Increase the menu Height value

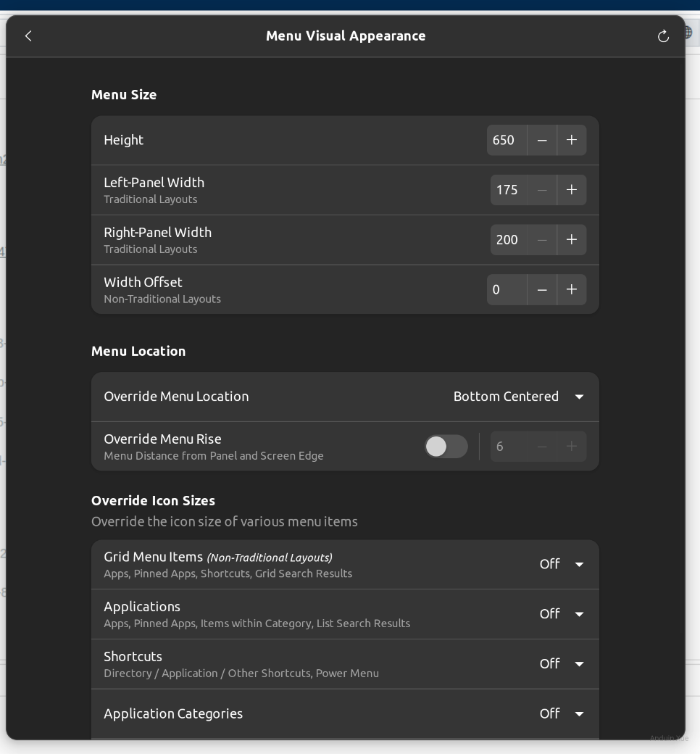[x=571, y=140]
